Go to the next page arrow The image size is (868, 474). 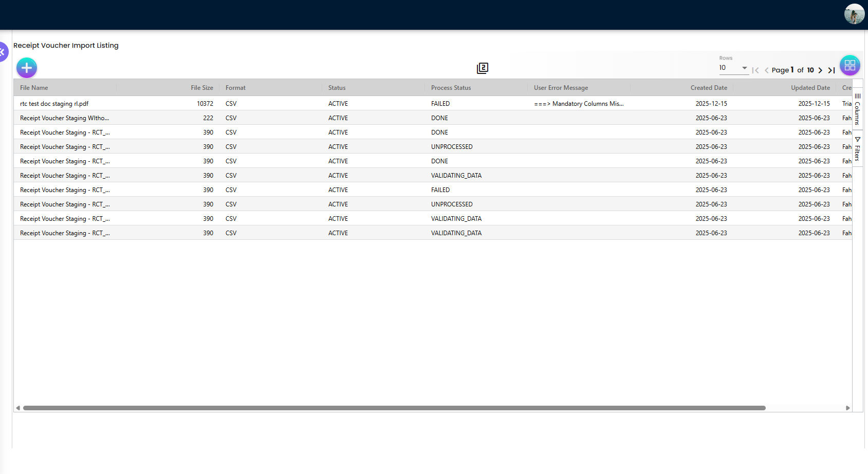click(820, 70)
